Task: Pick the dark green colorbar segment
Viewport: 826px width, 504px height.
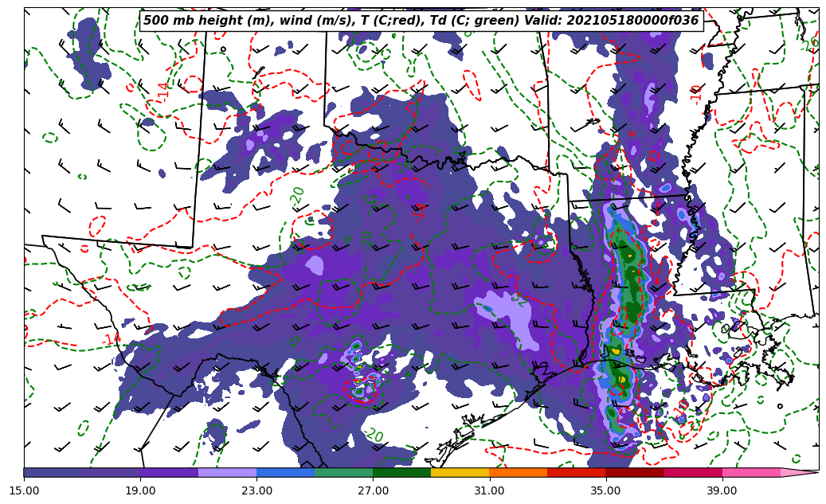Action: point(402,472)
